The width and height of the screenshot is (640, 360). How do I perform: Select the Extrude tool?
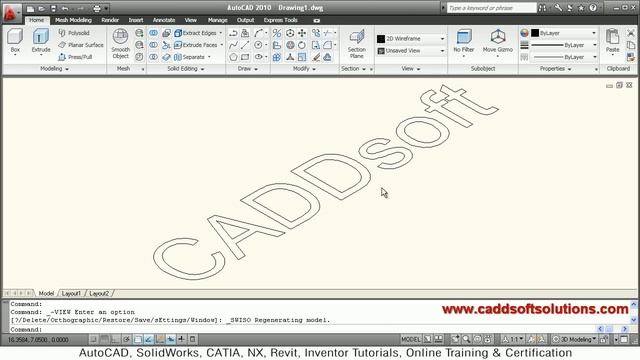41,41
